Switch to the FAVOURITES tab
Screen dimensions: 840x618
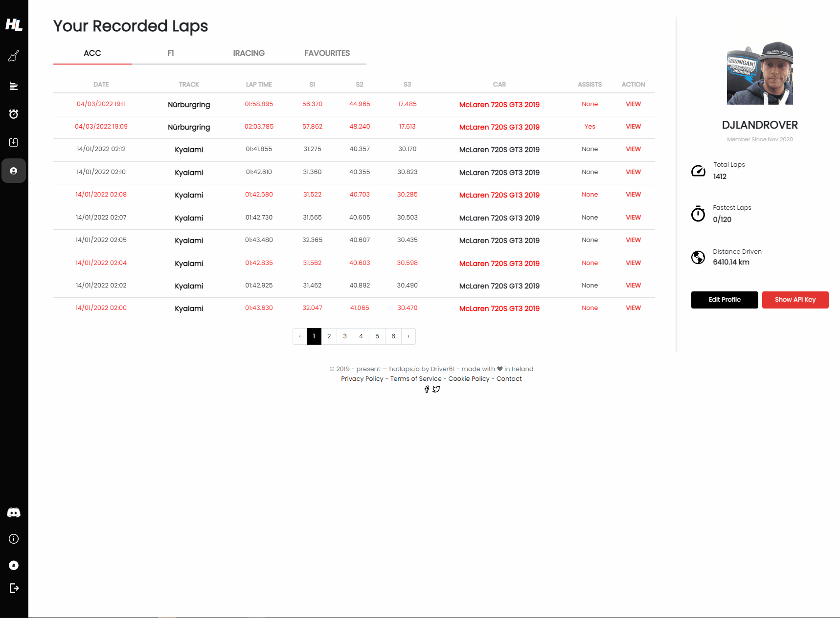327,53
